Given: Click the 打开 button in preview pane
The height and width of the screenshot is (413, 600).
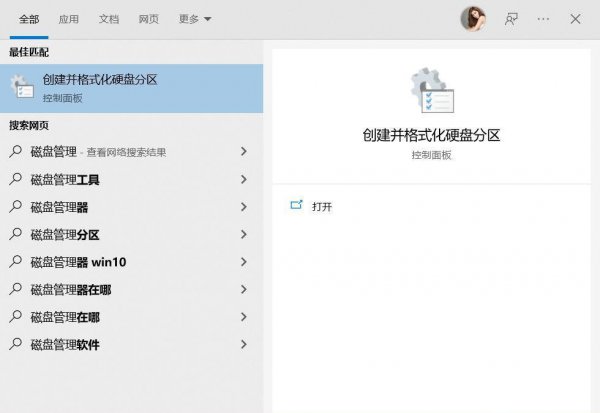Looking at the screenshot, I should [322, 207].
